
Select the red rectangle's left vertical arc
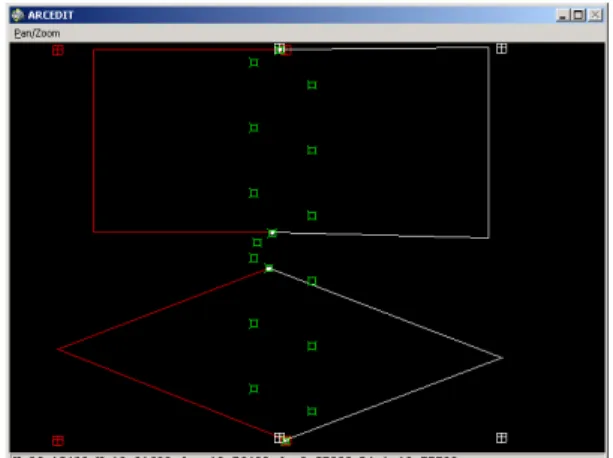(93, 141)
